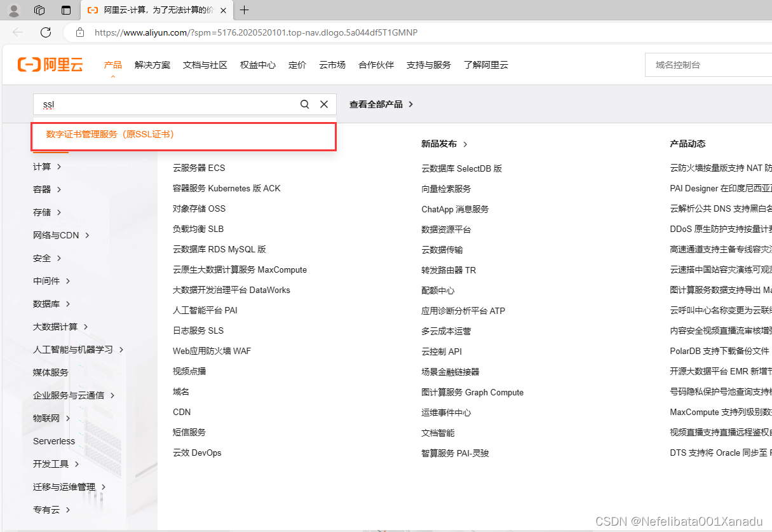The image size is (772, 532).
Task: Open 图计算服务 Graph Compute
Action: pyautogui.click(x=473, y=392)
